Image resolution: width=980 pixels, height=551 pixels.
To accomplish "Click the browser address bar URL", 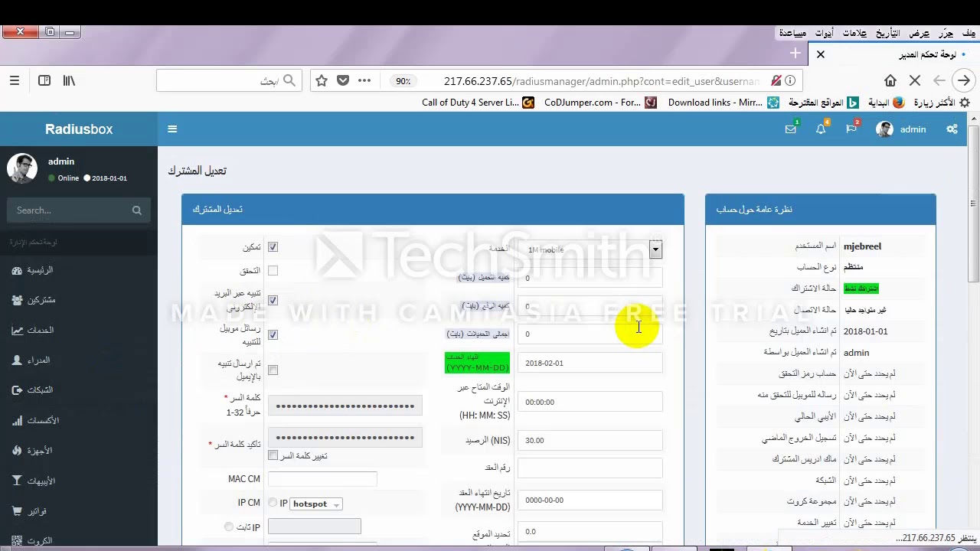I will pyautogui.click(x=601, y=81).
